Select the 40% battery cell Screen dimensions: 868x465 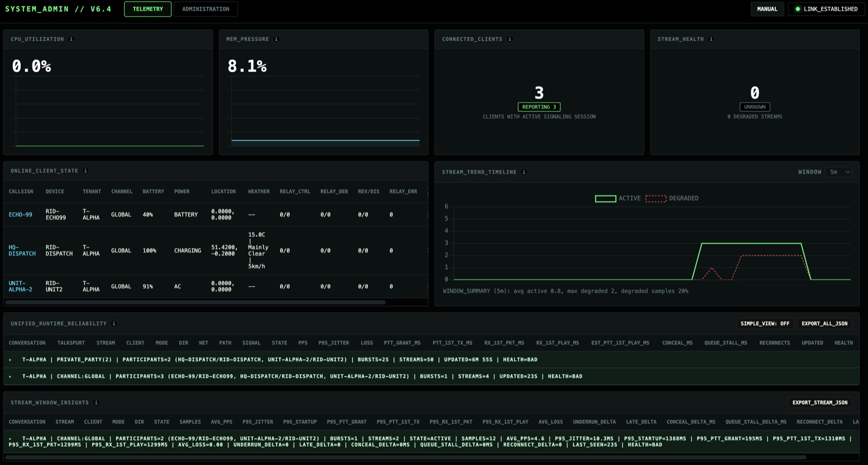(148, 215)
